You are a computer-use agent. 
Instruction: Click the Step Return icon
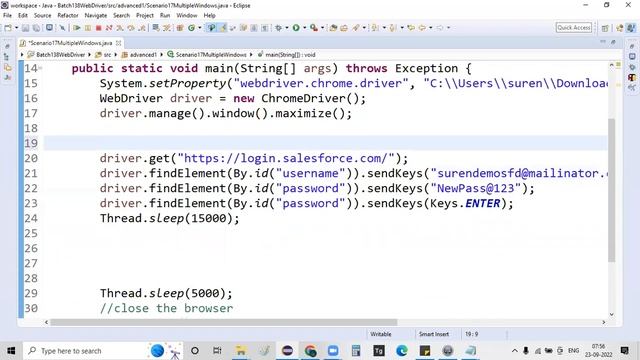pyautogui.click(x=142, y=28)
